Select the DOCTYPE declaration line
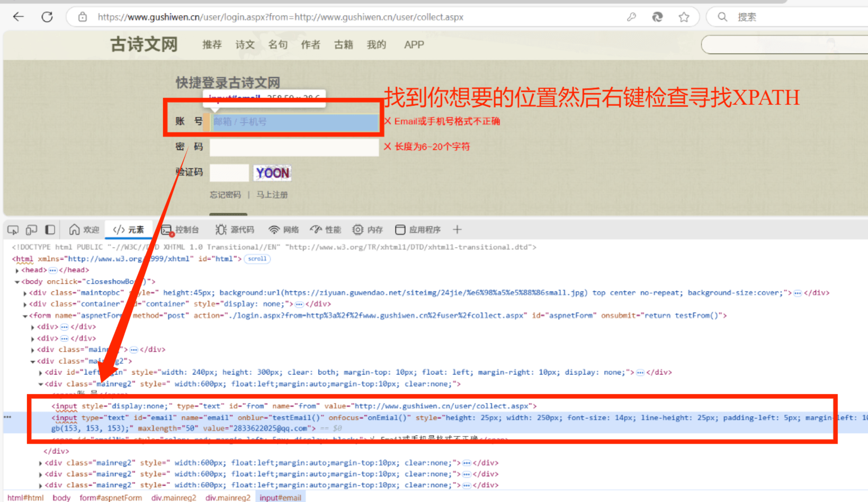This screenshot has height=502, width=868. point(274,247)
